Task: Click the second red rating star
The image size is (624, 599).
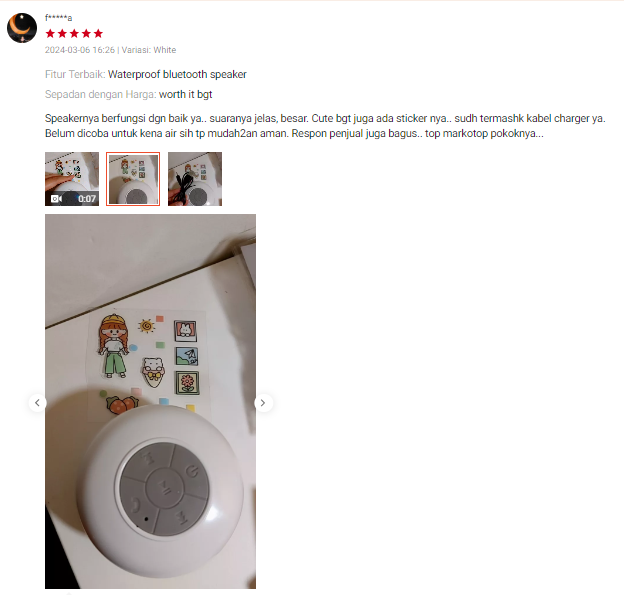Action: click(62, 33)
